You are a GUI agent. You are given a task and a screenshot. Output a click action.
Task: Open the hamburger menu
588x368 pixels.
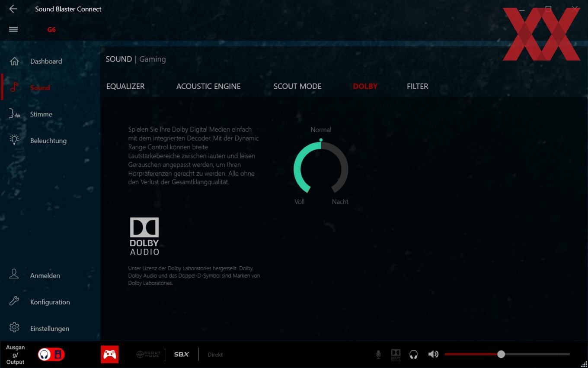tap(13, 29)
